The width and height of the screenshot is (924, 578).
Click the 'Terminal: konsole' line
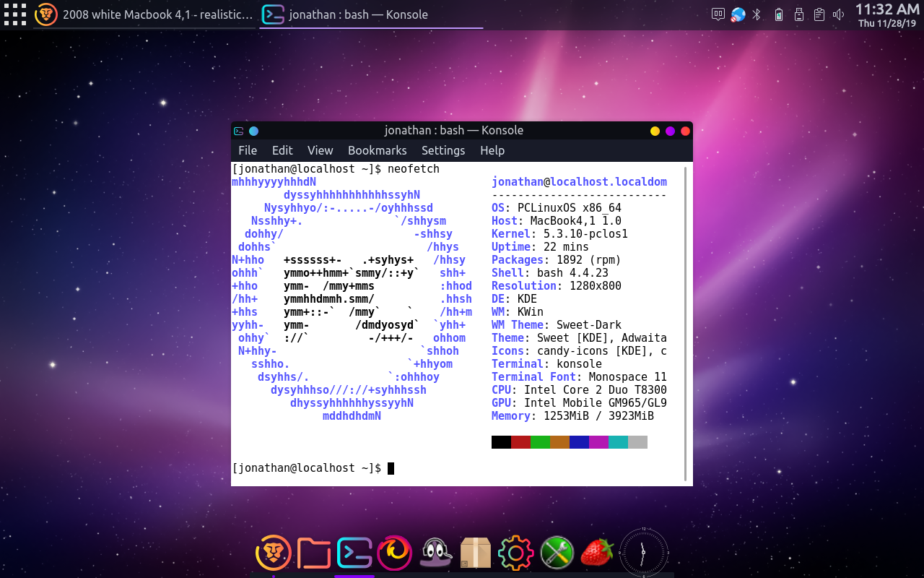click(x=546, y=364)
